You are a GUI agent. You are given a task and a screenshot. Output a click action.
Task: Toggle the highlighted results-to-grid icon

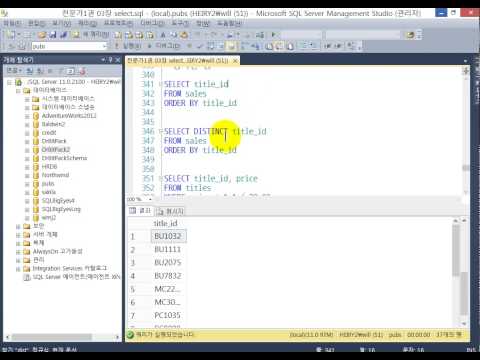231,46
